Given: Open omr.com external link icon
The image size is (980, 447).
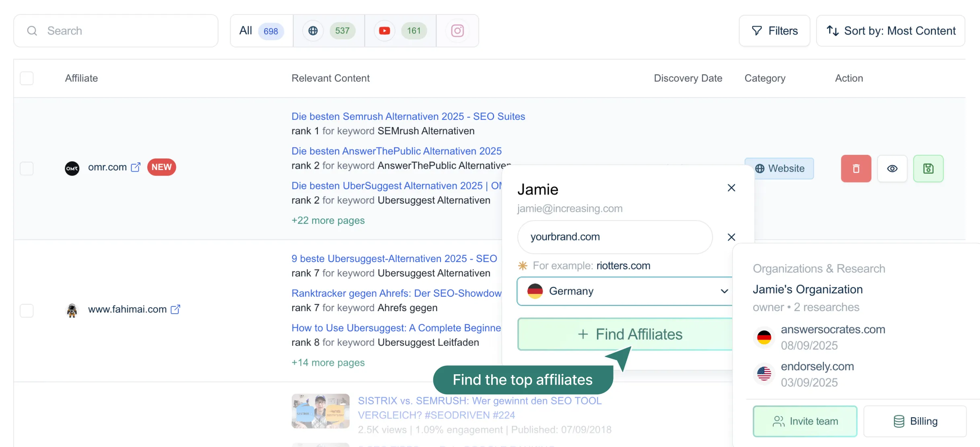Looking at the screenshot, I should tap(136, 167).
